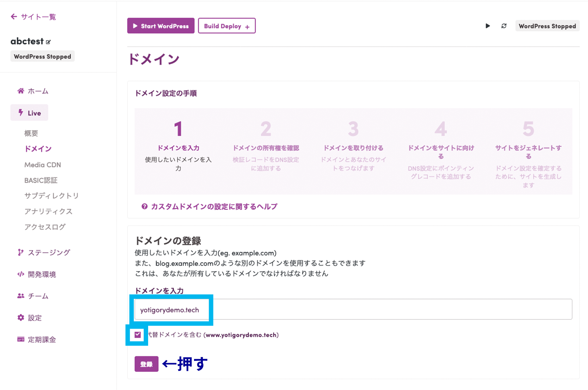Click the gear icon beside 設定
588x390 pixels.
coord(21,318)
